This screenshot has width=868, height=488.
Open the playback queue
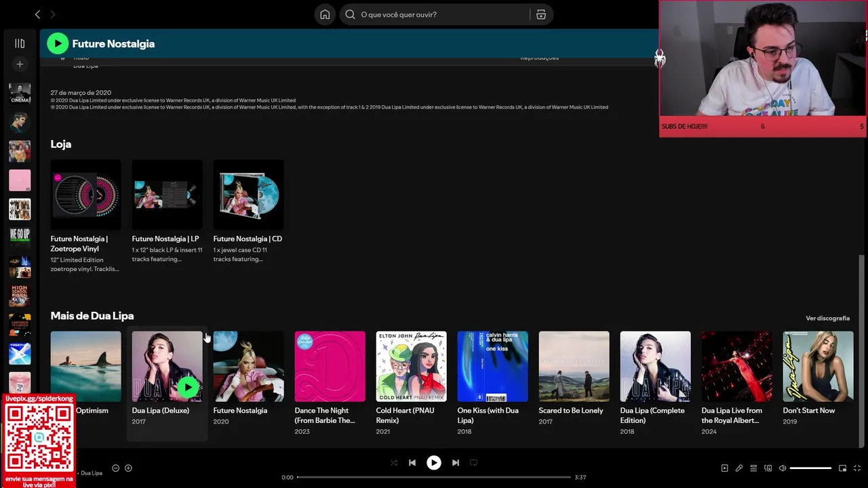click(x=753, y=468)
